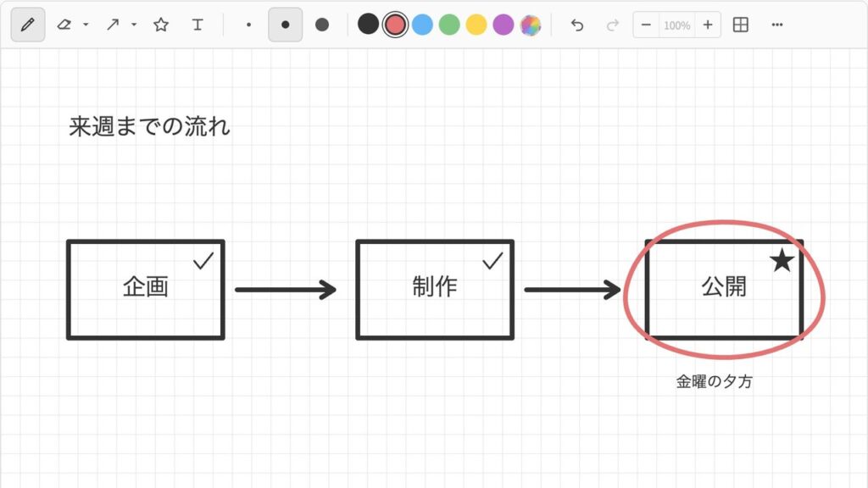Click the black star in the 公開 box
Image resolution: width=868 pixels, height=488 pixels.
click(x=782, y=260)
